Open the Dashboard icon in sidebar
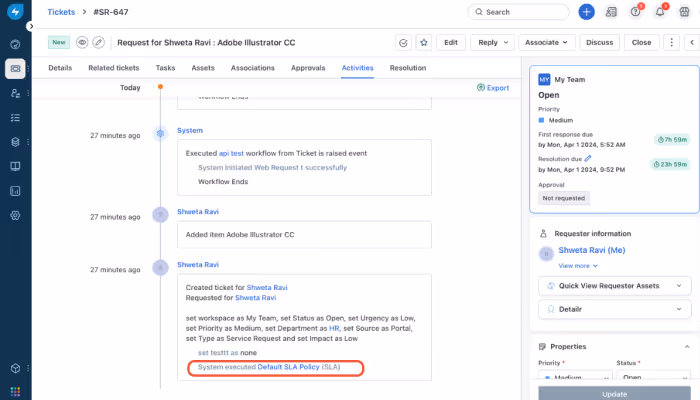 point(15,44)
